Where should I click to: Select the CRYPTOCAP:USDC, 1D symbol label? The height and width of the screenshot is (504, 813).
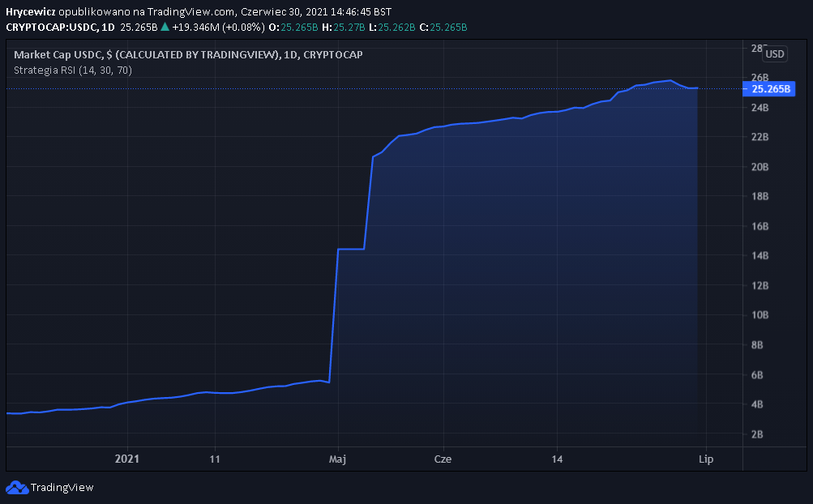(x=60, y=27)
